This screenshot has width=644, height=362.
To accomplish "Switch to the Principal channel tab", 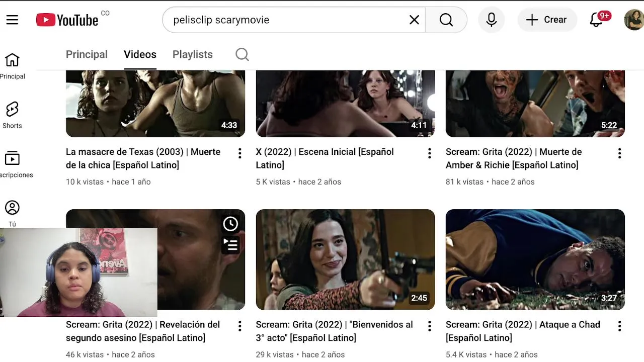I will click(87, 54).
